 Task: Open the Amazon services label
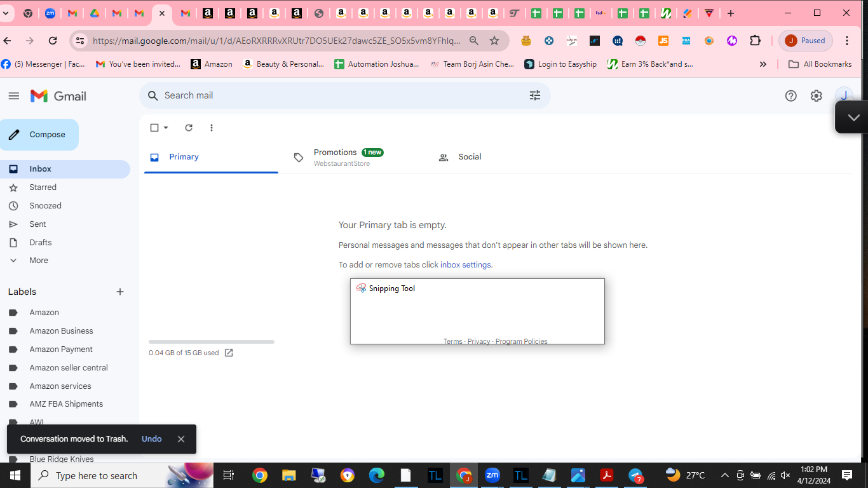60,386
